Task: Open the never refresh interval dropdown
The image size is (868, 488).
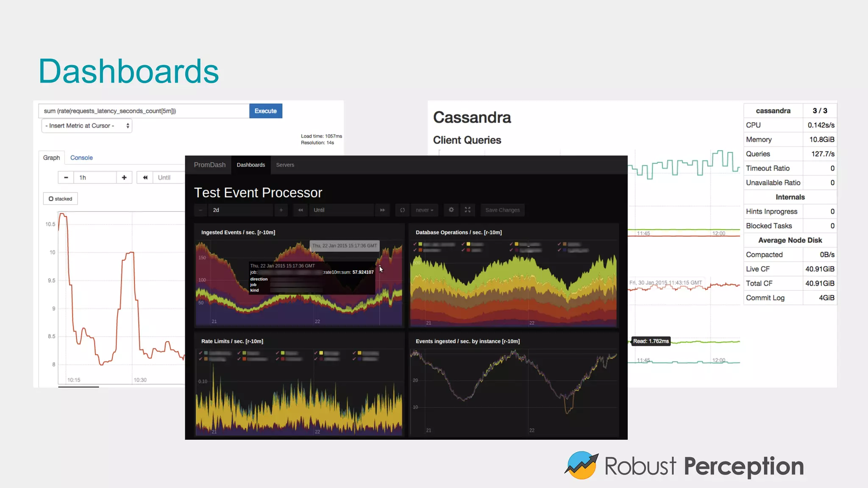Action: (424, 210)
